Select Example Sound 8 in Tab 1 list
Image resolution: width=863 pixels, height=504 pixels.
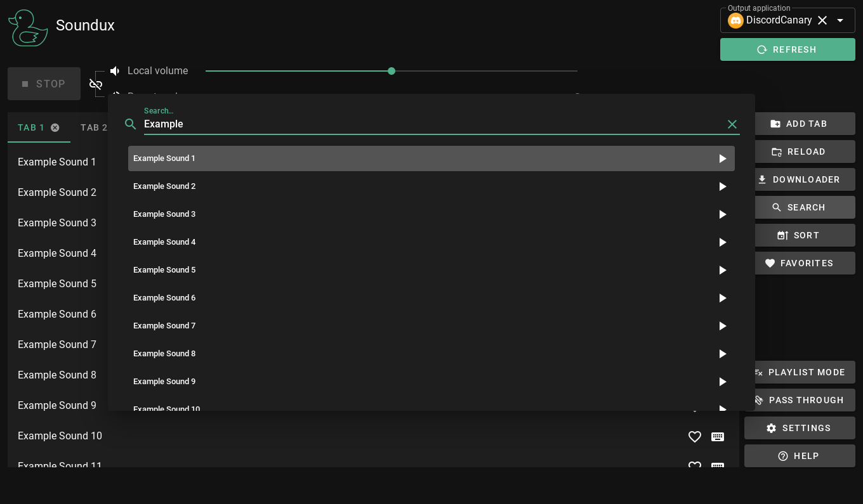(57, 375)
